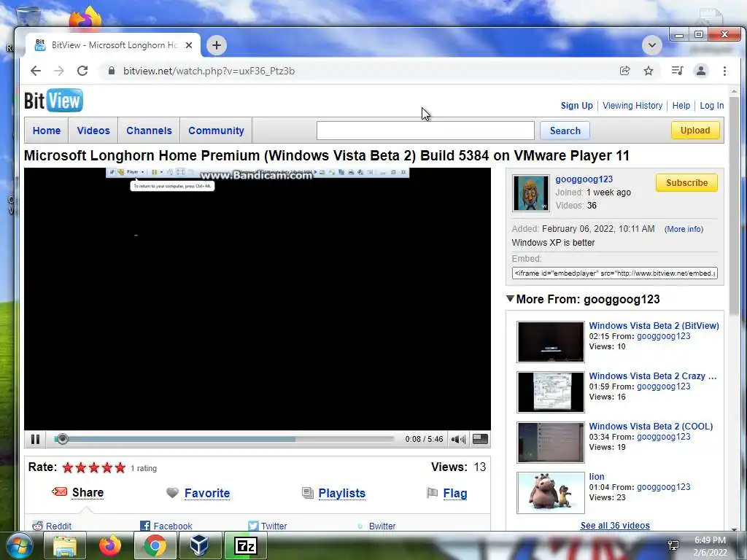Click the Search button

pyautogui.click(x=565, y=131)
